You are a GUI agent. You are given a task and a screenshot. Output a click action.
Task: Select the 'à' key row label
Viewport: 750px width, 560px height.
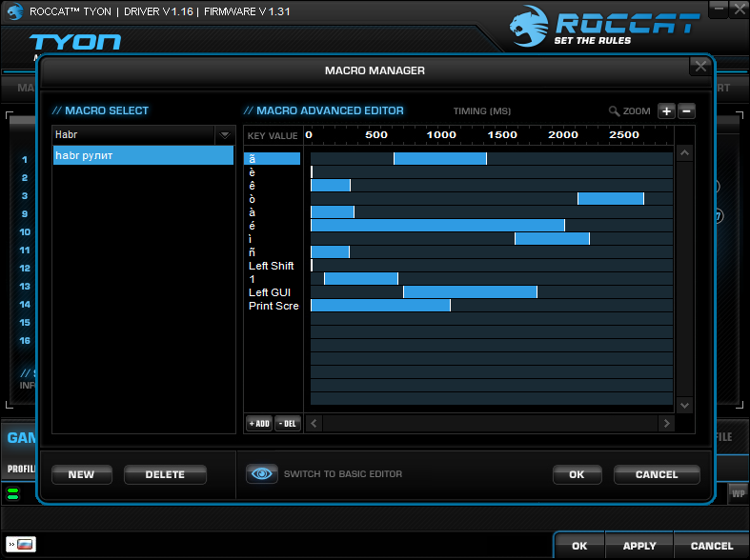(253, 212)
